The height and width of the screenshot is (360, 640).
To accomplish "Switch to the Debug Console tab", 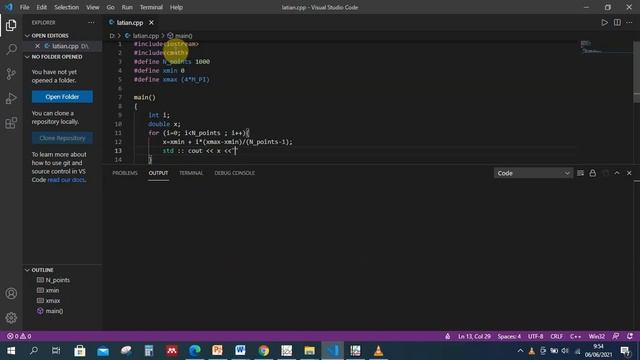I will coord(235,173).
